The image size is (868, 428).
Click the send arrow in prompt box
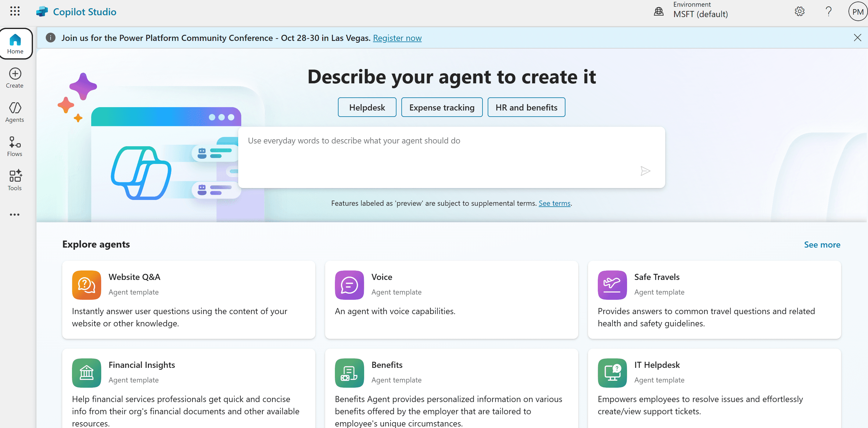(645, 171)
